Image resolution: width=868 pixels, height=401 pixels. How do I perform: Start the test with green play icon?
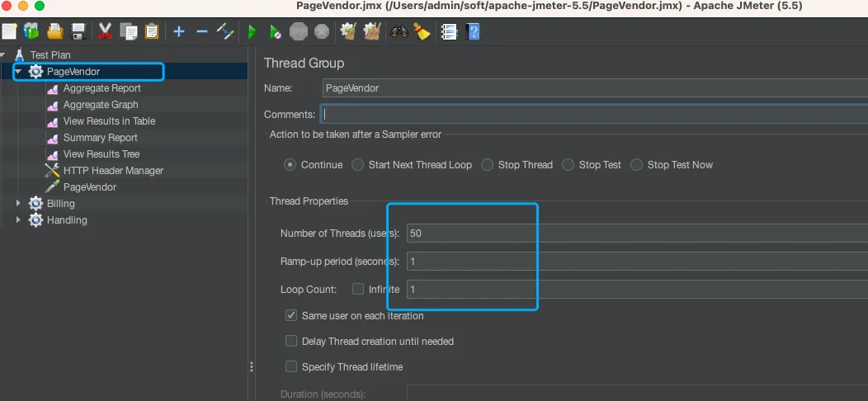click(x=252, y=31)
